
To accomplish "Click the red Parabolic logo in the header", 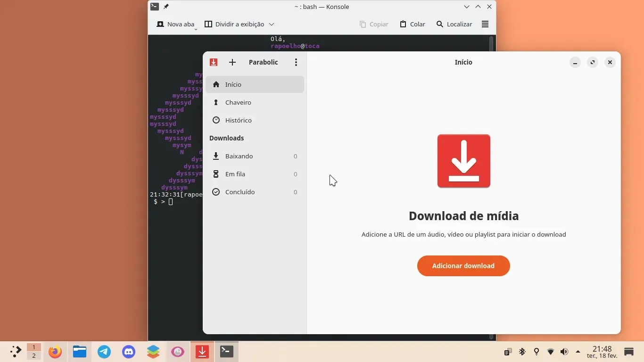I will (214, 62).
